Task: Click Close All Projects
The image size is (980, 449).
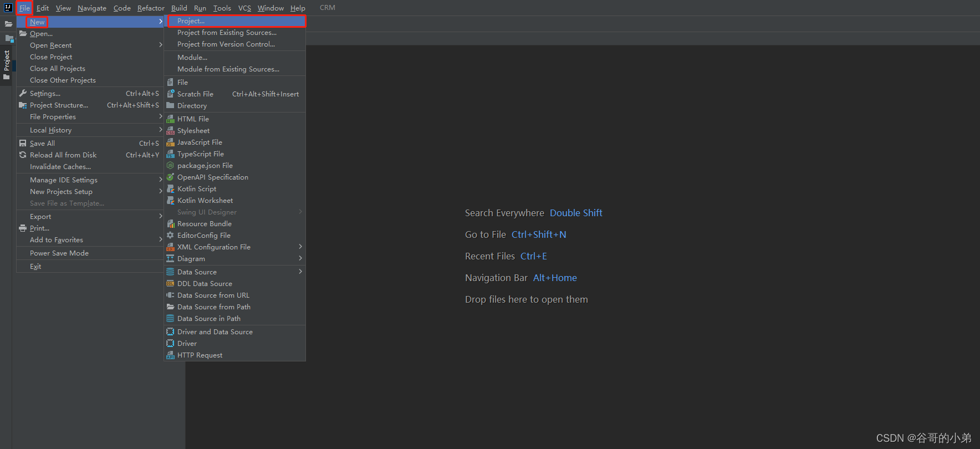Action: [90, 69]
